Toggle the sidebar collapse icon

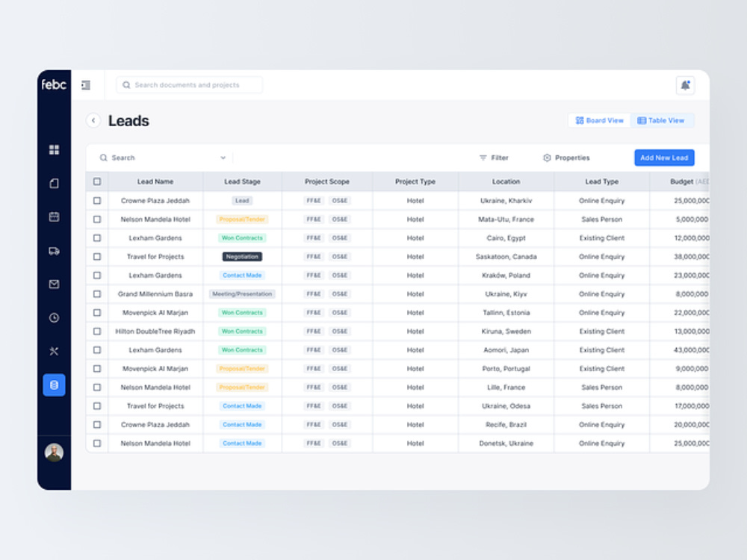[86, 85]
